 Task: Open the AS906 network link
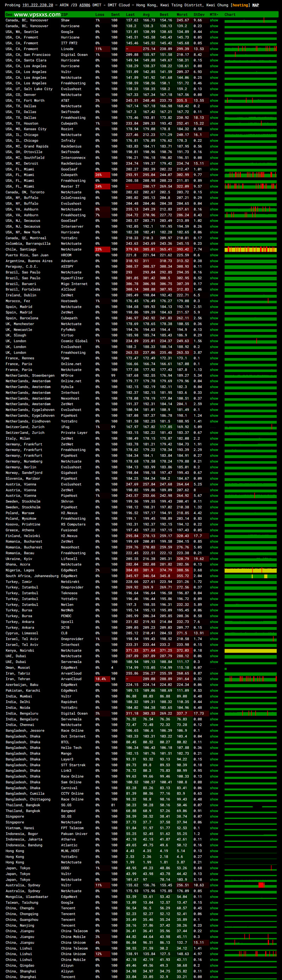85,5
